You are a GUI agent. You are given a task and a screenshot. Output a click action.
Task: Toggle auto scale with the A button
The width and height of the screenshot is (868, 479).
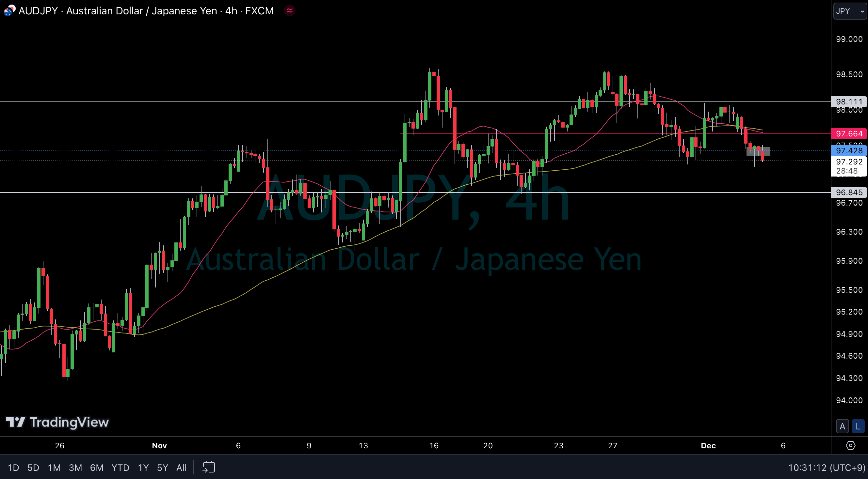[843, 426]
